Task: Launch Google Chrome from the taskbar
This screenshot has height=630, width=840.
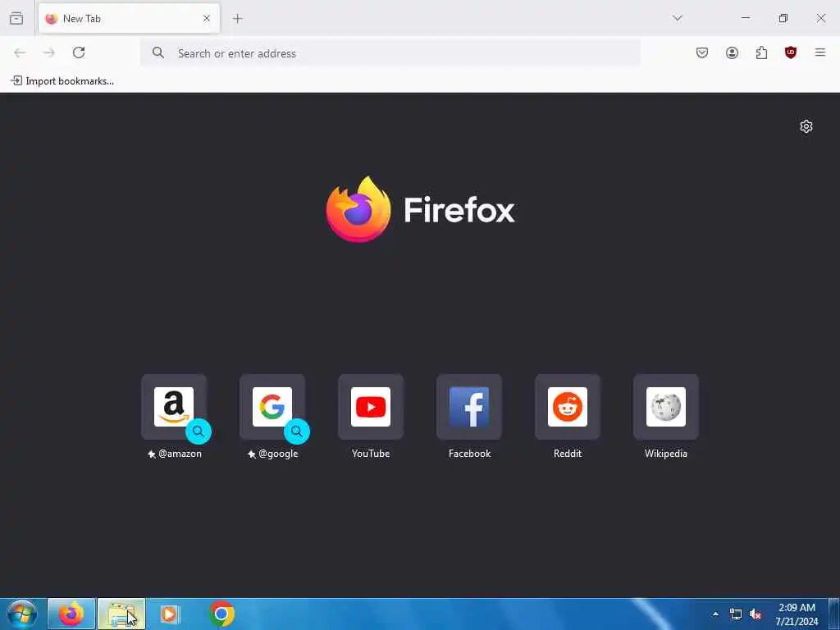Action: click(x=221, y=614)
